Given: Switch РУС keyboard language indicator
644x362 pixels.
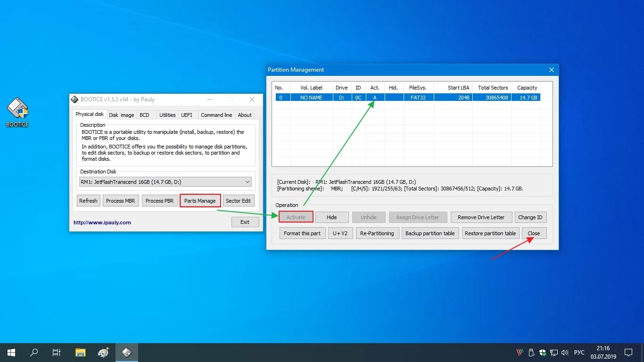Looking at the screenshot, I should (x=579, y=353).
